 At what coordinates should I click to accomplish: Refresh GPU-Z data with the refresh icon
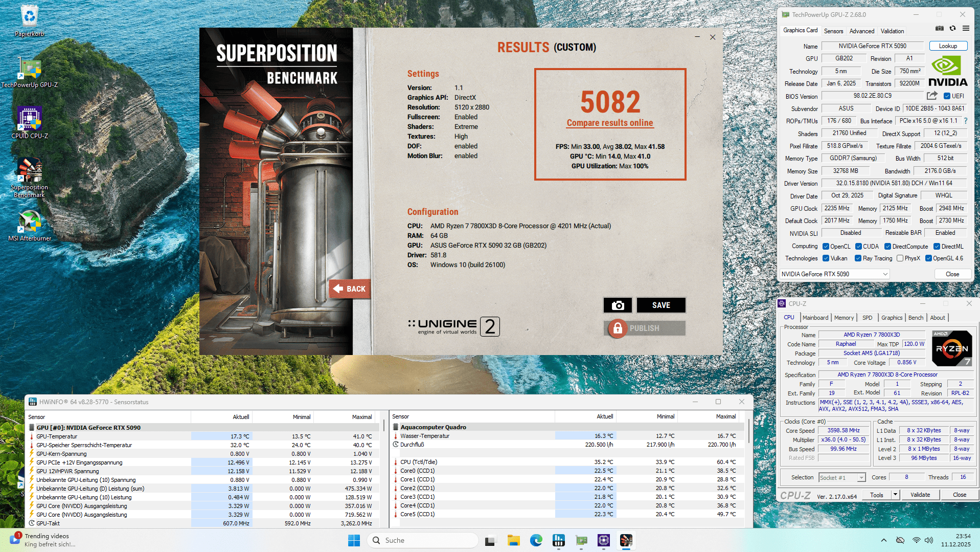coord(952,29)
